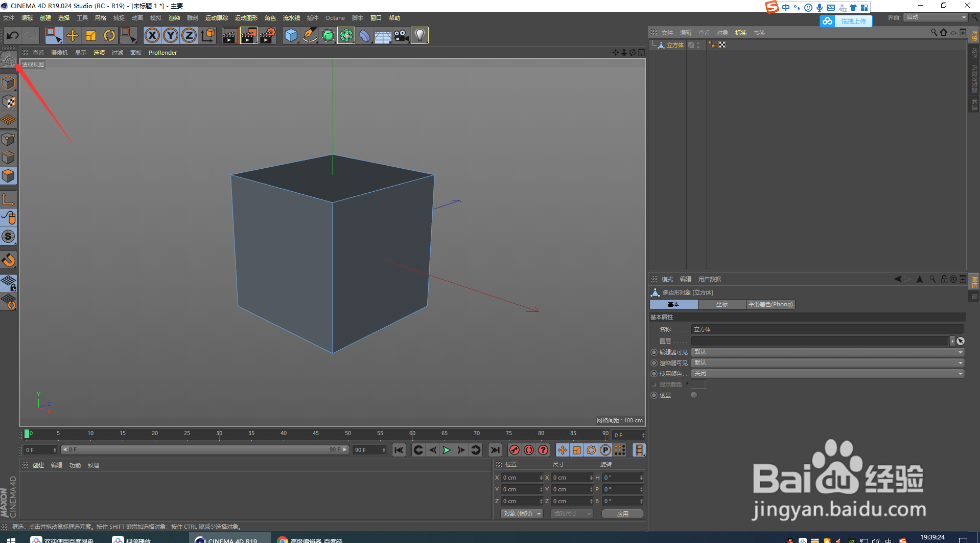Screen dimensions: 980x543
Task: Open 对象 (相对) coordinate mode dropdown
Action: pyautogui.click(x=521, y=513)
